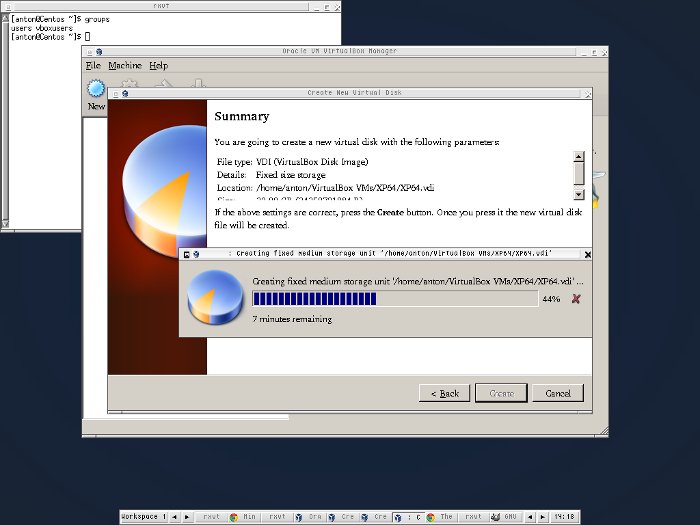
Task: Click the greyed Create button
Action: click(501, 393)
